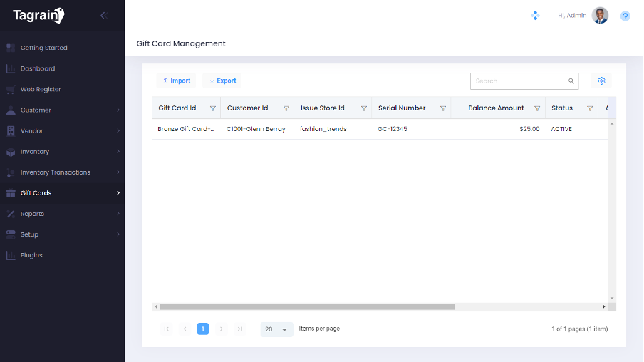This screenshot has height=362, width=644.
Task: Filter the Balance Amount column
Action: pos(537,109)
